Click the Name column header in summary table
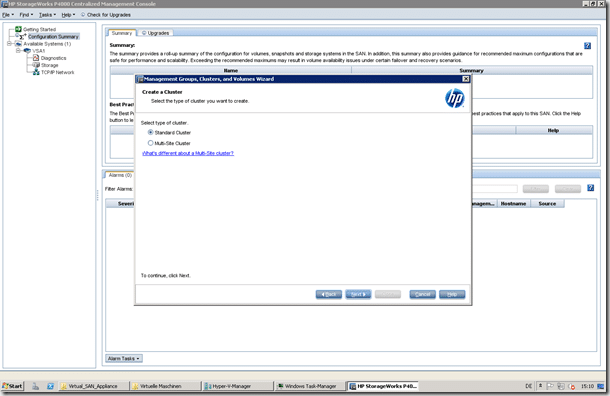This screenshot has width=610, height=396. (x=231, y=70)
